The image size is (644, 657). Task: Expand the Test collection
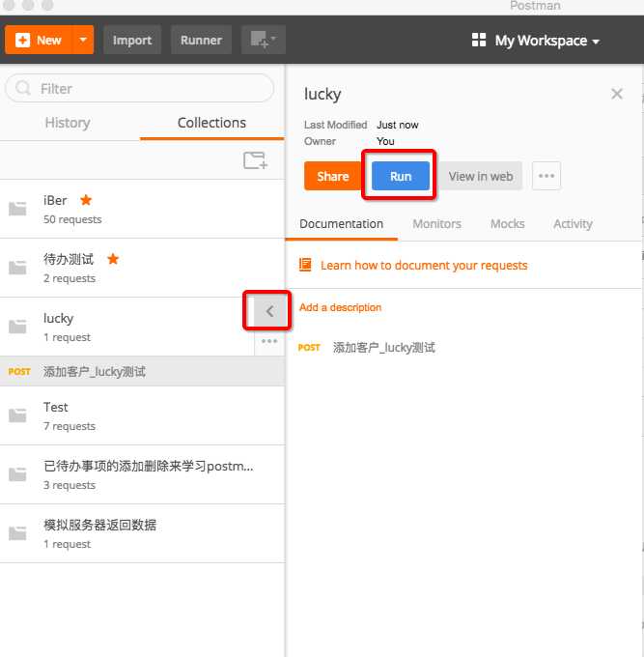pos(142,415)
